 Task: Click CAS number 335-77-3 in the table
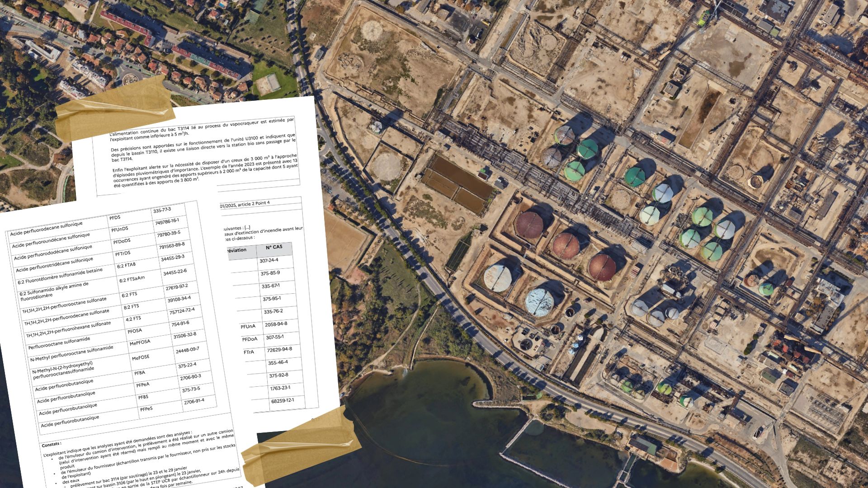pyautogui.click(x=162, y=210)
